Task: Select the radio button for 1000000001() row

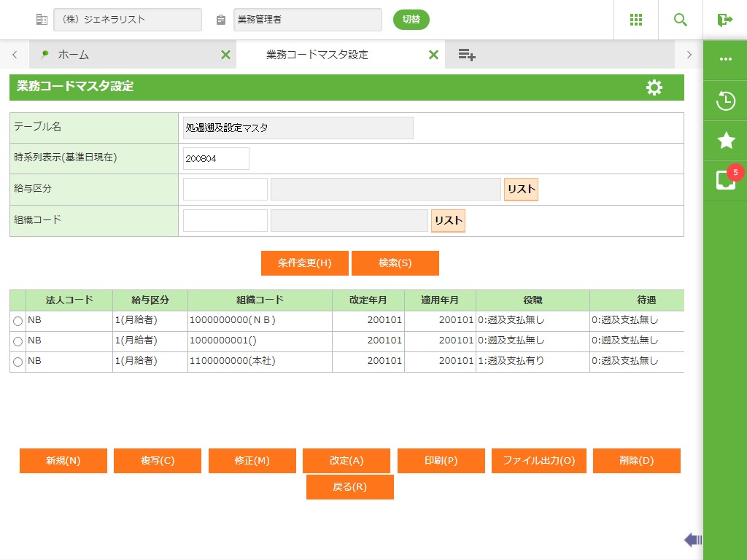Action: pos(18,341)
